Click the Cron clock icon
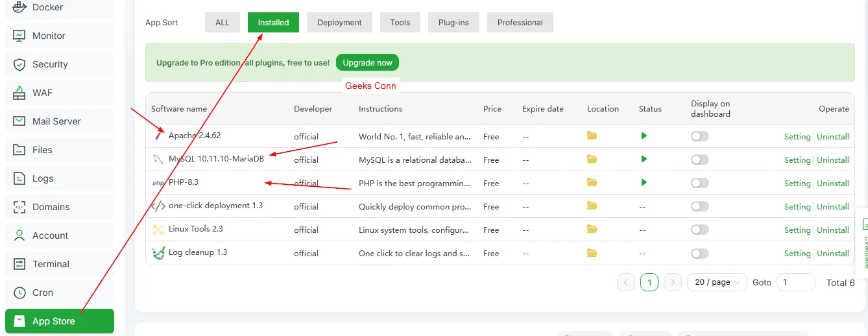Viewport: 868px width, 336px height. [x=19, y=293]
